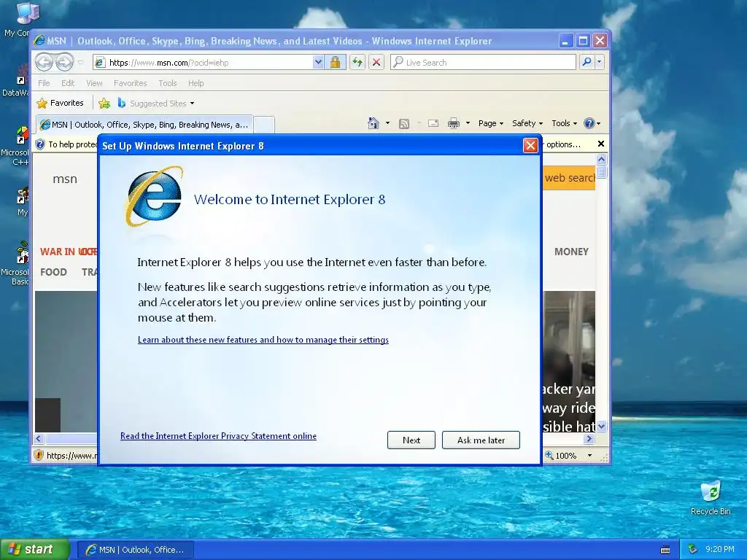Open the recent pages dropdown next to Forward
Viewport: 747px width, 560px height.
[x=80, y=63]
